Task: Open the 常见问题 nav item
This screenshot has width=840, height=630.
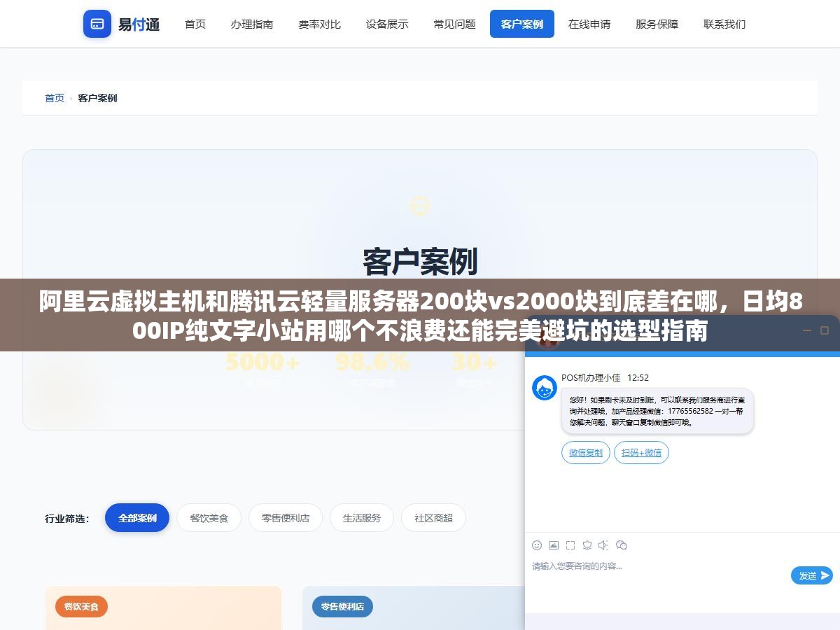Action: pos(454,24)
